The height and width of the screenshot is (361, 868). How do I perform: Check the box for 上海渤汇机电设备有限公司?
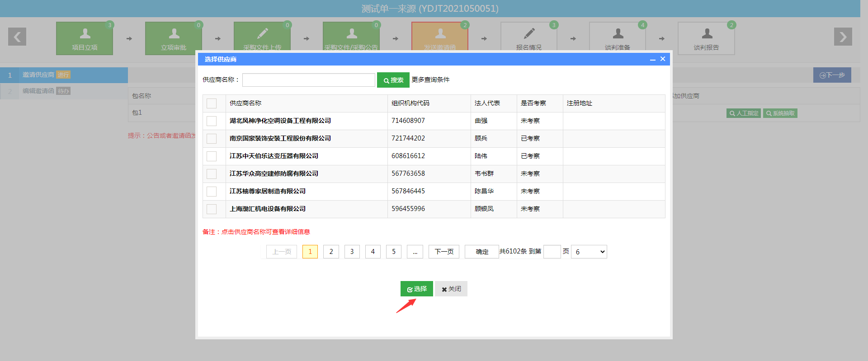point(212,209)
